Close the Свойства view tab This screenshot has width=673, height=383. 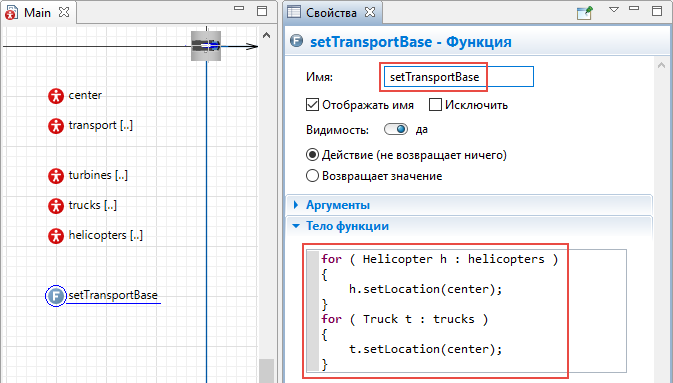tap(370, 12)
